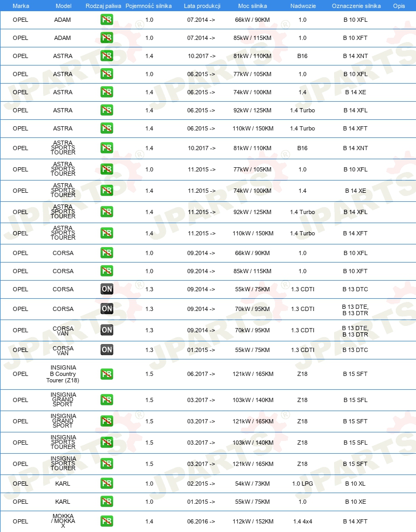Select B 14 XNT in ASTRA SPORTS TOURER row
Screen dimensions: 416x532
point(355,148)
